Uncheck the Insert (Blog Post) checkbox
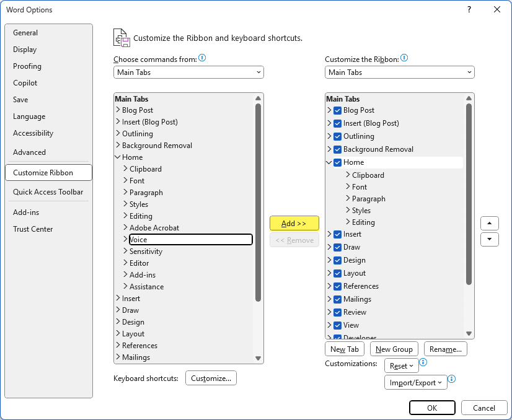 337,123
